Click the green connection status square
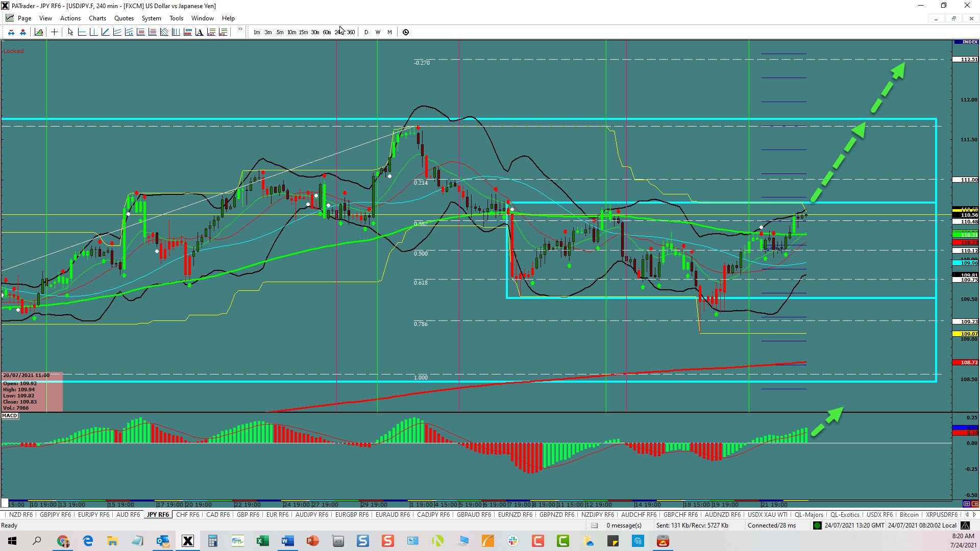Image resolution: width=980 pixels, height=551 pixels. pos(817,525)
